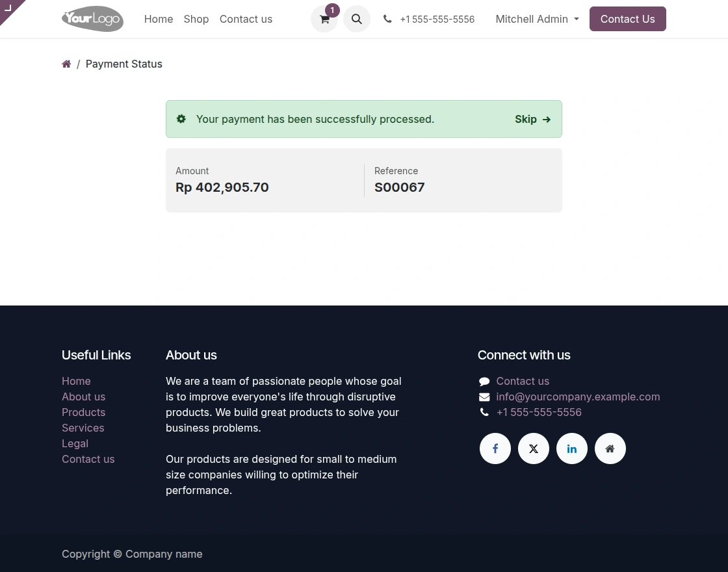Click the info@yourcompany.example.com email link

[578, 396]
